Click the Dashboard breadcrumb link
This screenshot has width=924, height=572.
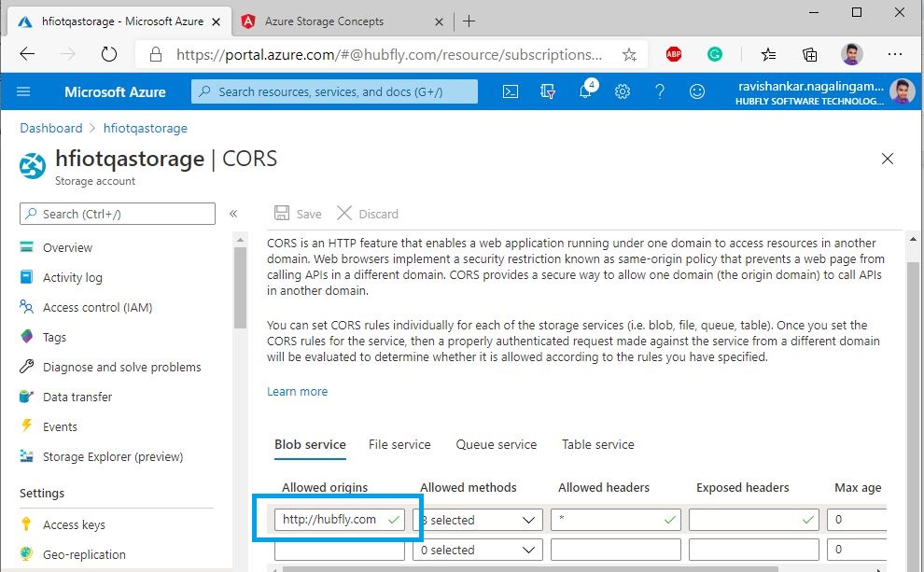pyautogui.click(x=51, y=128)
